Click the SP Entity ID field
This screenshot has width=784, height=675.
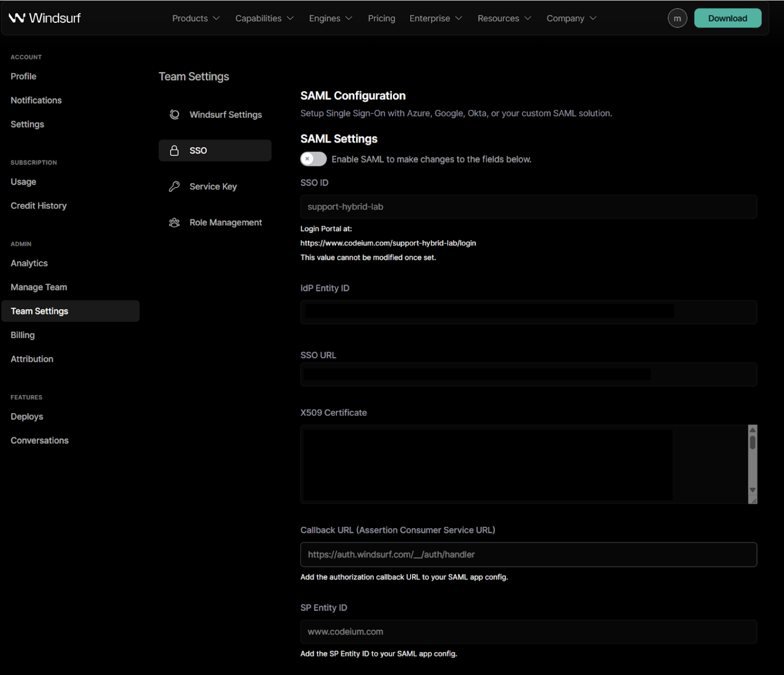point(529,632)
